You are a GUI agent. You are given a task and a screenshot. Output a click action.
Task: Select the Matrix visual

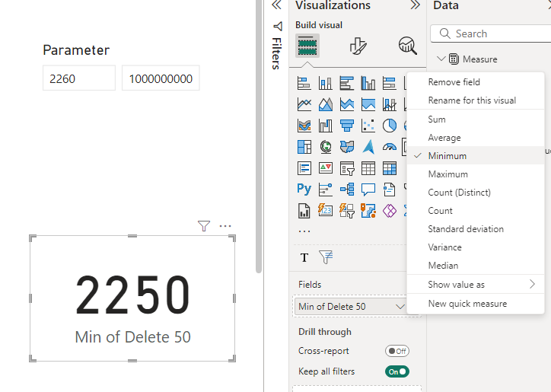390,168
